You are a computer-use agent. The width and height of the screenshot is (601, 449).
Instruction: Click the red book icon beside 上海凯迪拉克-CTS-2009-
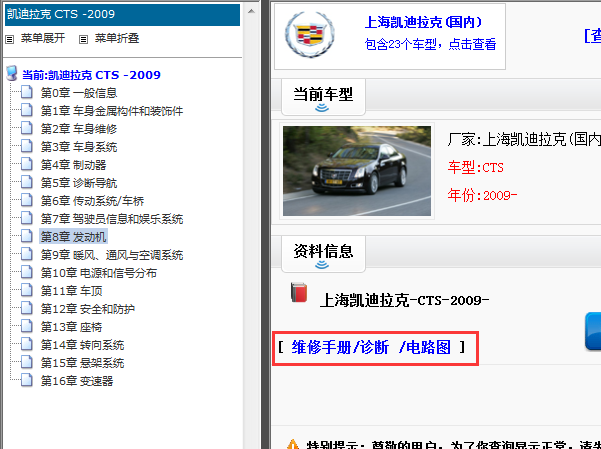299,293
